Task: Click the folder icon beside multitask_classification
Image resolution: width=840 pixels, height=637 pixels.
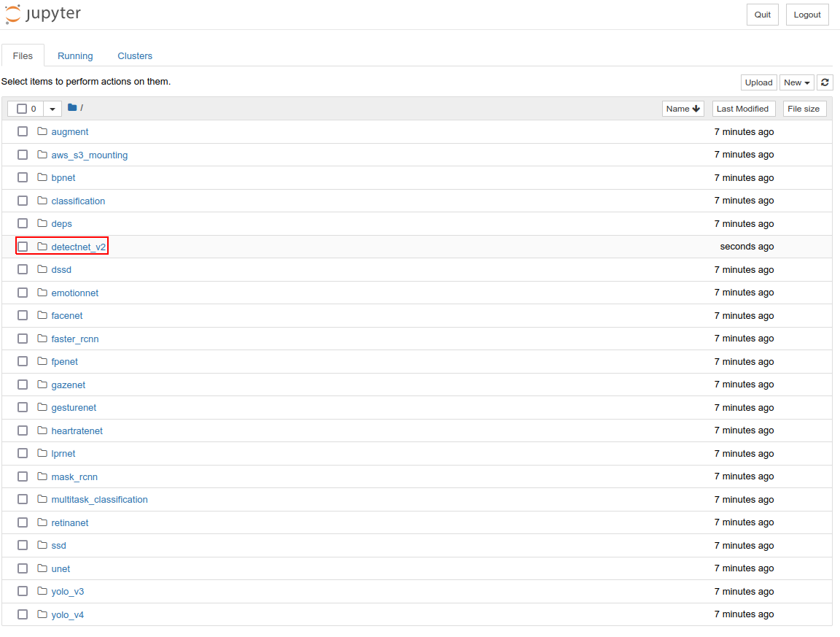Action: (42, 499)
